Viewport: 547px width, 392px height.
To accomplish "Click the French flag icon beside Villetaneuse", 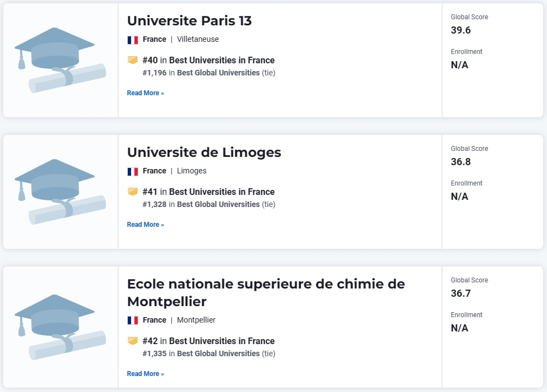I will 133,40.
